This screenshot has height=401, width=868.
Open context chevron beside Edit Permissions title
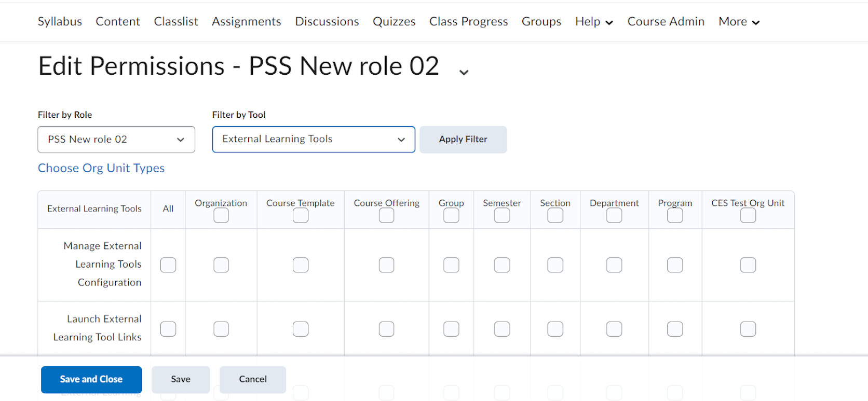pyautogui.click(x=464, y=72)
